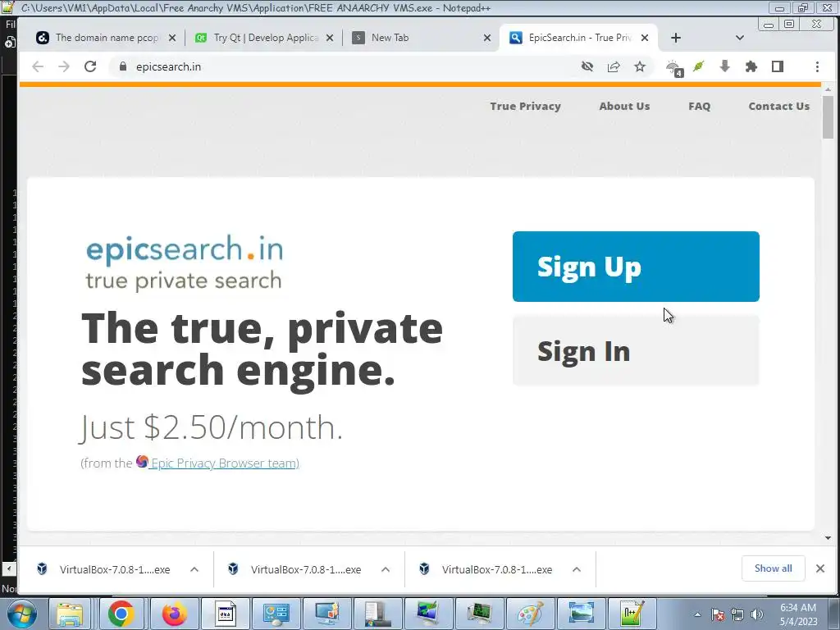
Task: Reload the epicsearch.in page
Action: pyautogui.click(x=90, y=66)
